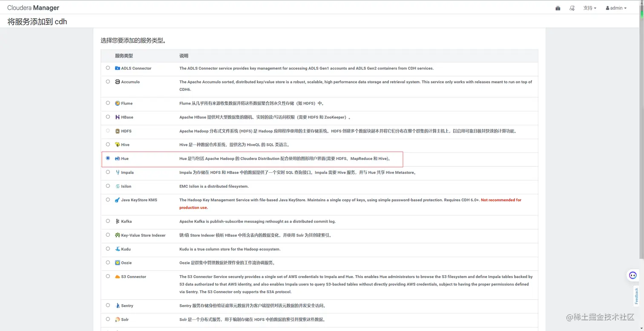Click the Accumulo service icon
This screenshot has width=644, height=331.
coord(118,82)
